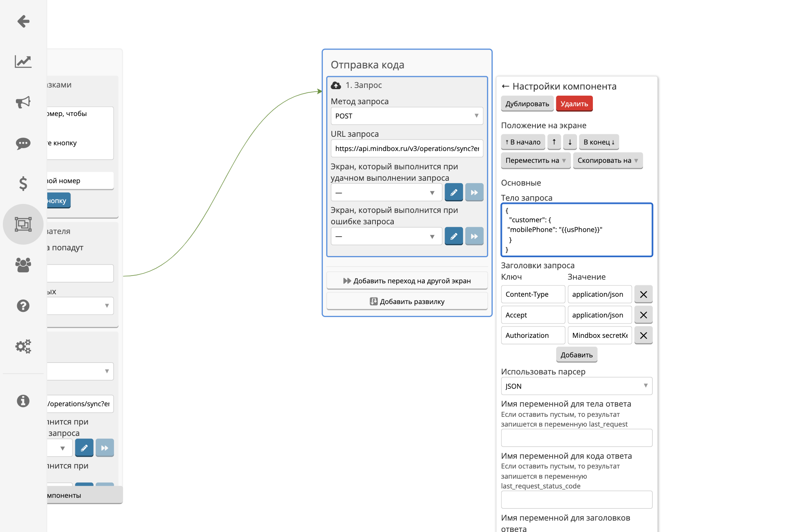Viewport: 792px width, 532px height.
Task: Click Authorization header value input field
Action: 598,334
